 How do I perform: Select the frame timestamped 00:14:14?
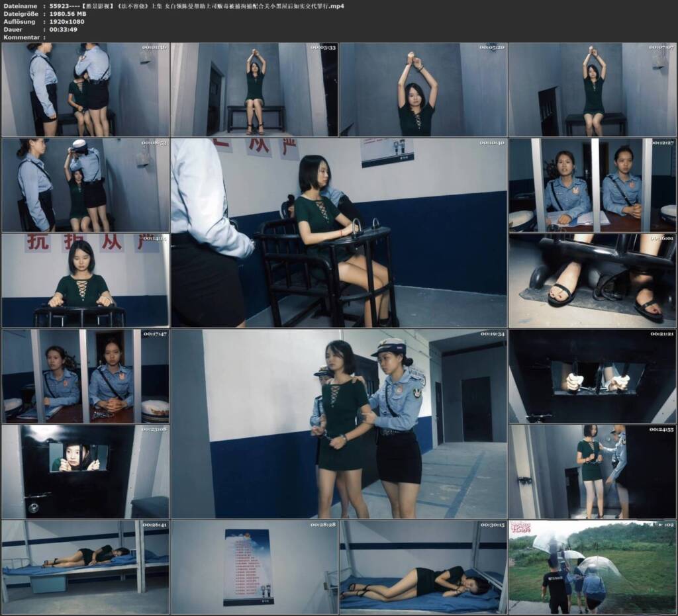85,281
